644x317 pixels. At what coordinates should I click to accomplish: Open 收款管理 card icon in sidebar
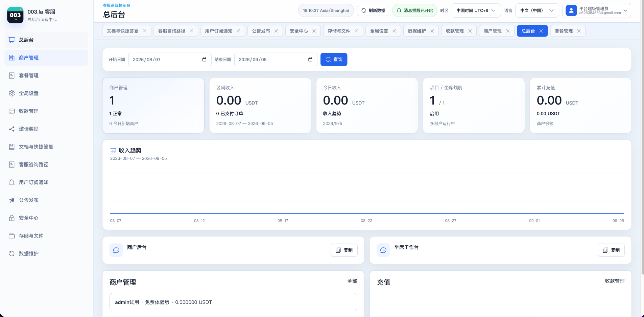pos(12,111)
